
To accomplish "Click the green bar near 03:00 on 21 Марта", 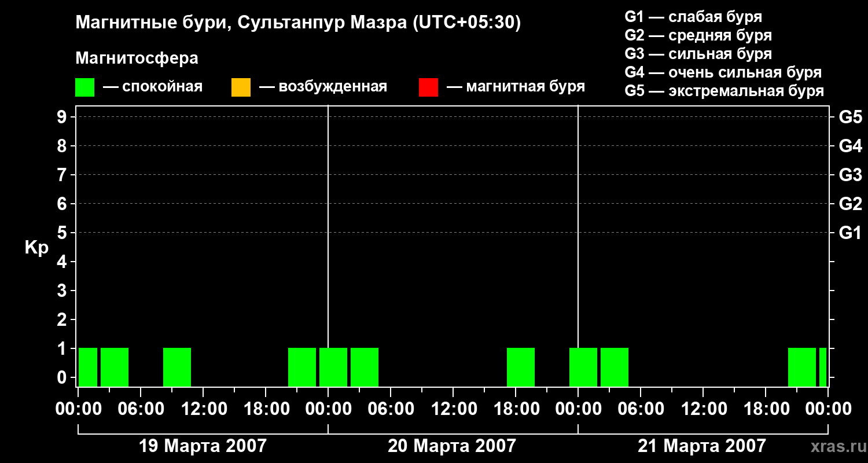I will [615, 367].
